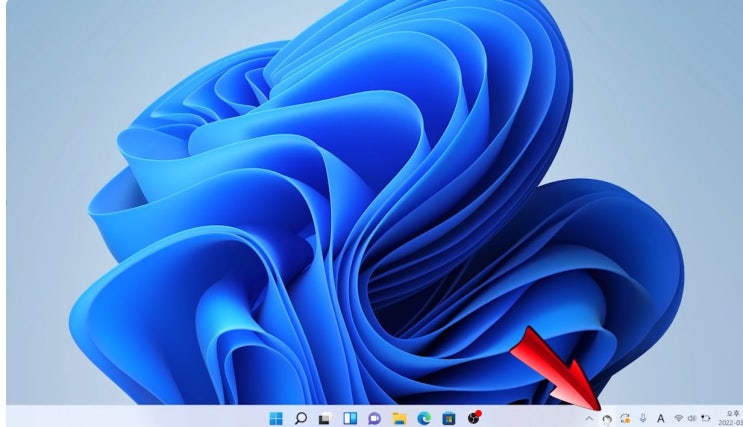Open Wi-Fi network status icon

(679, 418)
